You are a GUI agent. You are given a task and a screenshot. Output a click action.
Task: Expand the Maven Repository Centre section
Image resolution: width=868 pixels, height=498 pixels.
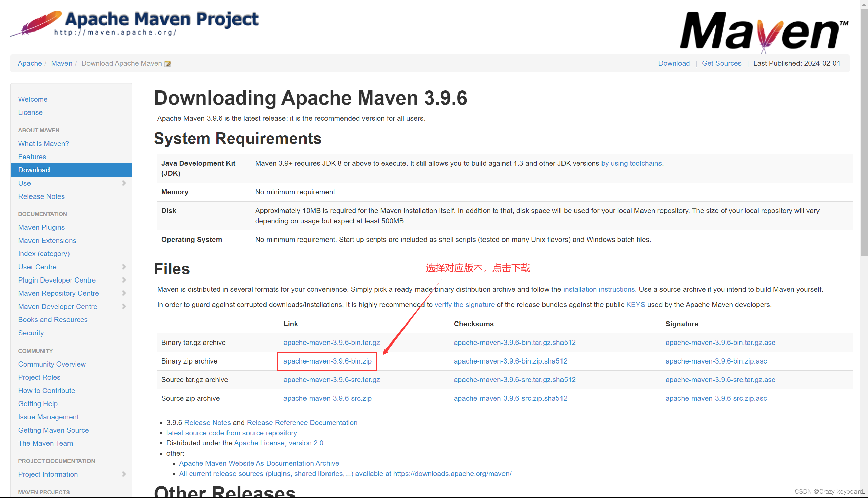[124, 293]
